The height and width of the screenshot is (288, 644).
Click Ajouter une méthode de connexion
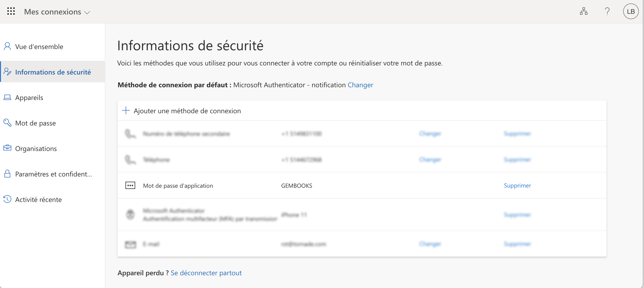(x=187, y=111)
